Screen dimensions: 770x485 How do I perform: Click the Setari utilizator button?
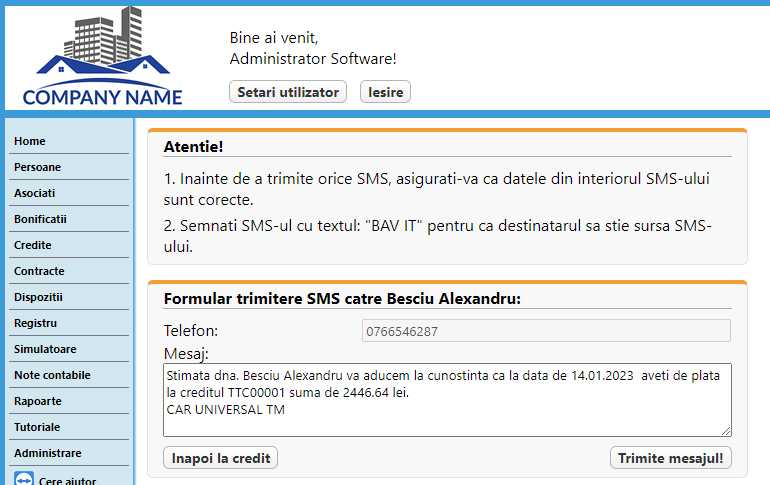[288, 92]
